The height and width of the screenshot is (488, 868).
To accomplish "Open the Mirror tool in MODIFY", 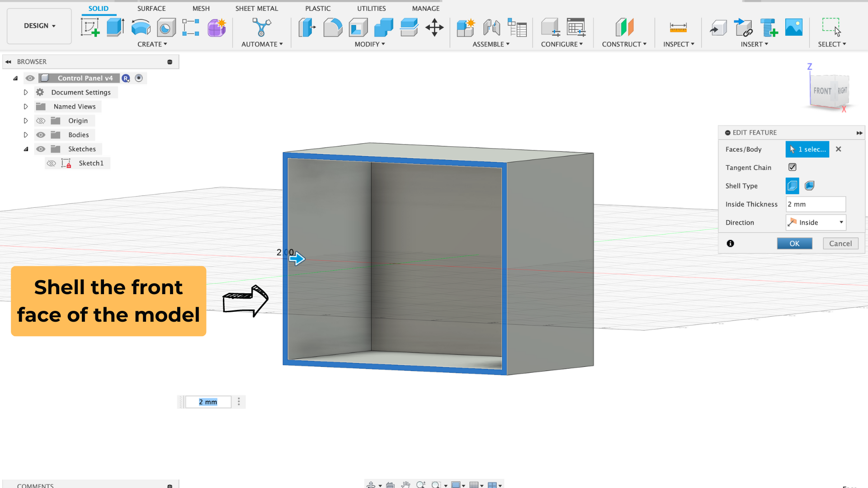I will 369,45.
